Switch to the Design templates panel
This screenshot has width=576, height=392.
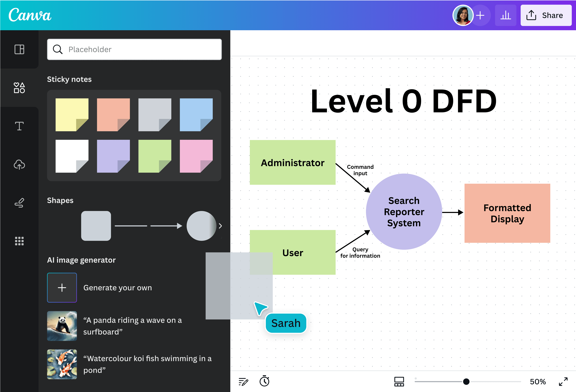[19, 49]
